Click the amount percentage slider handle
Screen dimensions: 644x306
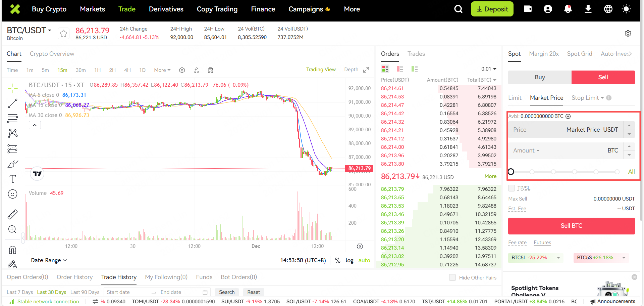tap(511, 172)
